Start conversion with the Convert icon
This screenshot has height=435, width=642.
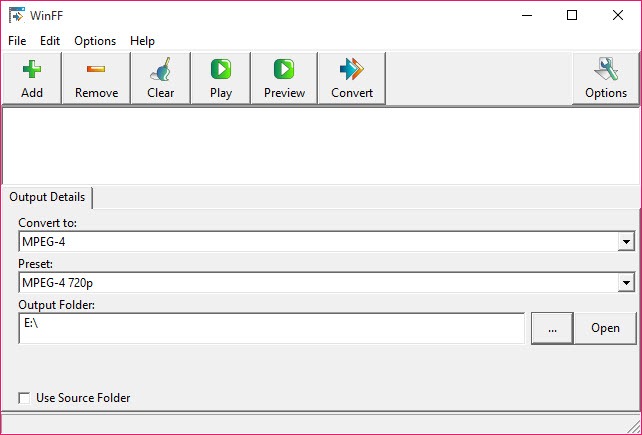[351, 70]
